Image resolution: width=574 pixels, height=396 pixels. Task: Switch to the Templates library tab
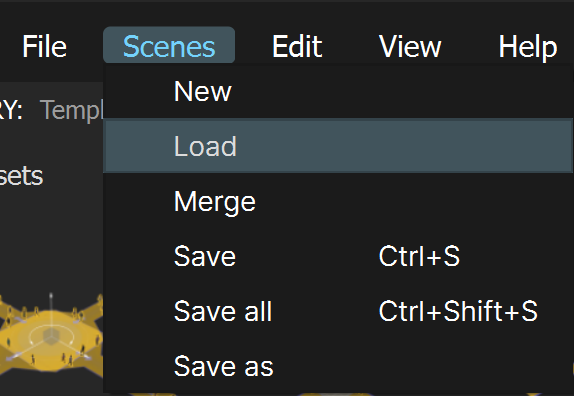pos(72,110)
